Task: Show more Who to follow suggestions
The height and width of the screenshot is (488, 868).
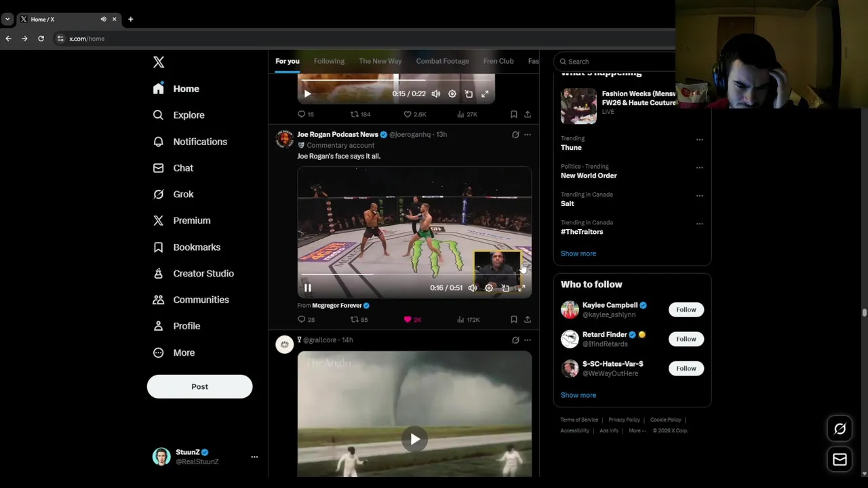Action: tap(578, 395)
